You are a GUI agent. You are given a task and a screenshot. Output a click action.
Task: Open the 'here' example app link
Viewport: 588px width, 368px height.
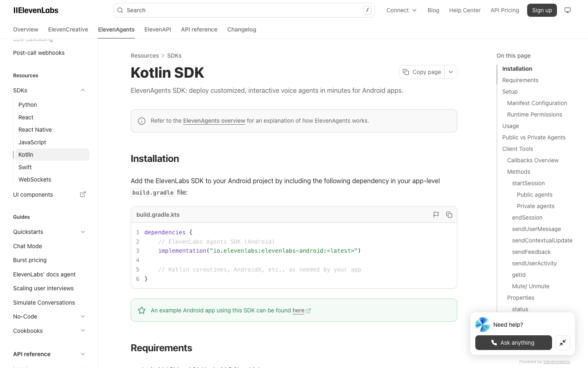[x=298, y=310]
